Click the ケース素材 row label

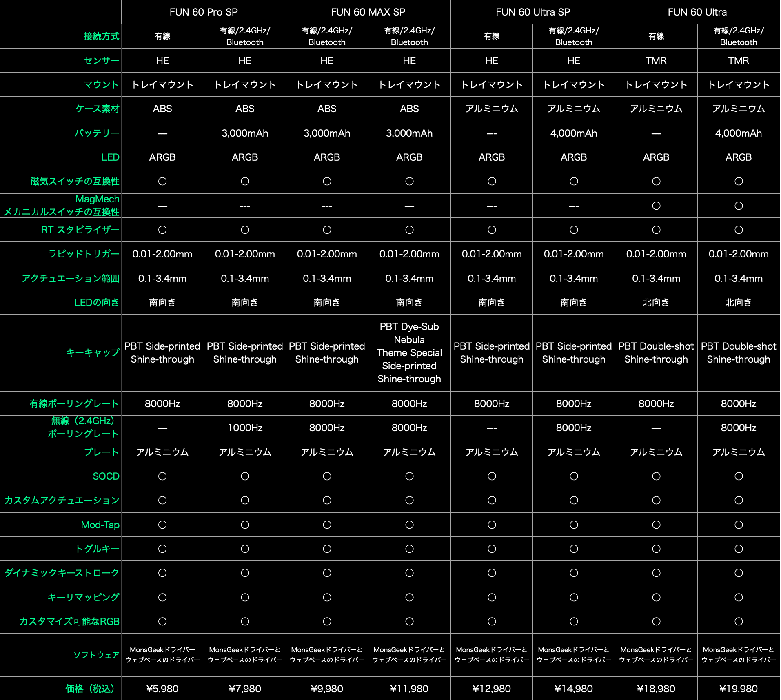[98, 109]
